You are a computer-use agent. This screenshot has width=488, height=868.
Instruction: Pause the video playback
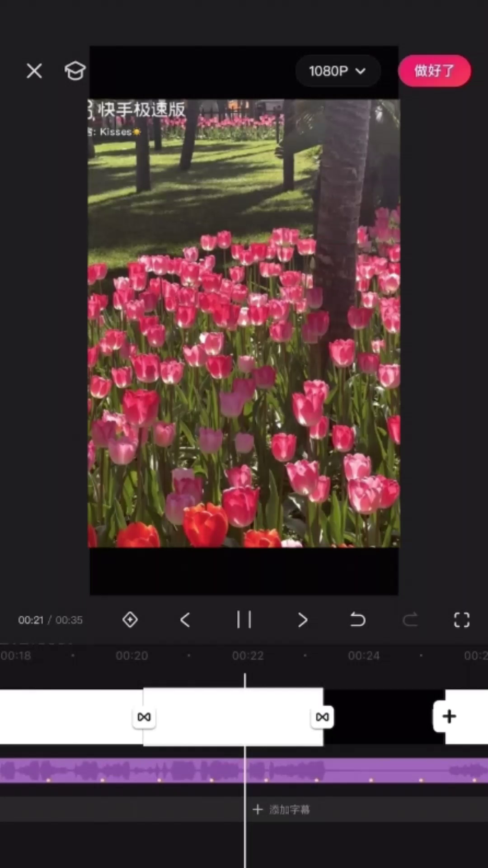244,619
